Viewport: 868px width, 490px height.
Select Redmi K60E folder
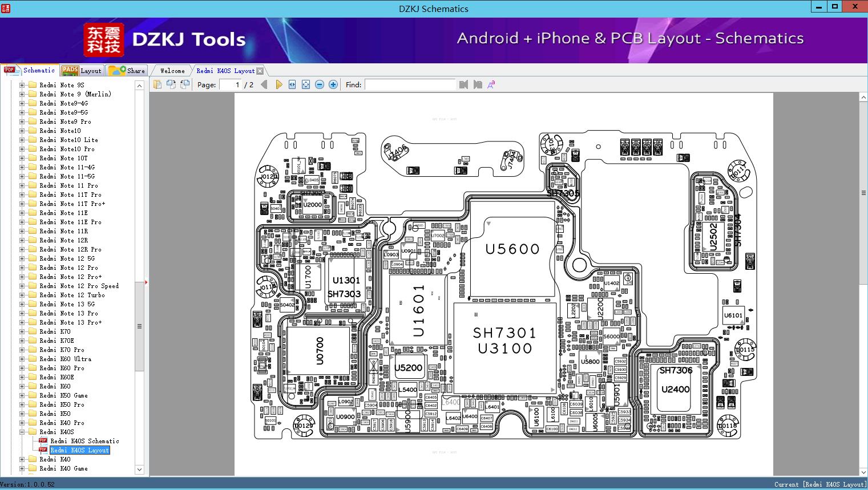click(56, 377)
